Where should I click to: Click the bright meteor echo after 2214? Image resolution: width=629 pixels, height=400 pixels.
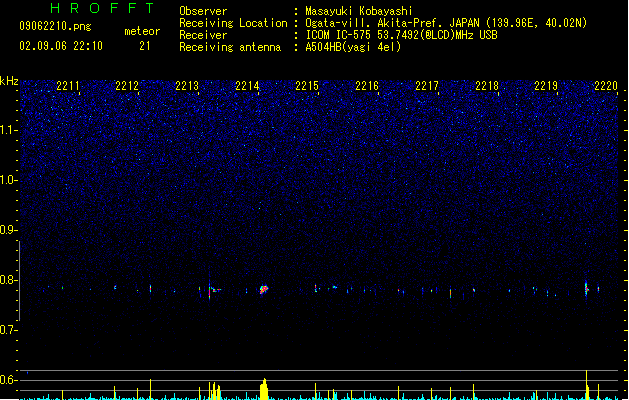[264, 289]
